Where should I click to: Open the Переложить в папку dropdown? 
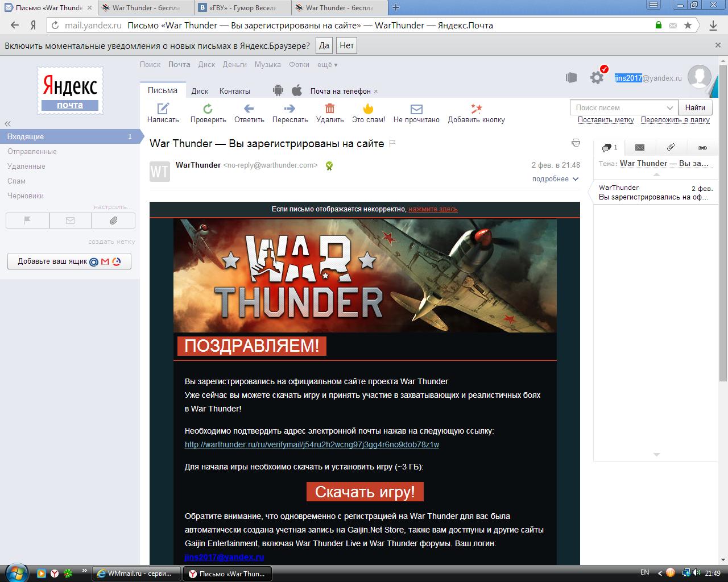pyautogui.click(x=675, y=120)
